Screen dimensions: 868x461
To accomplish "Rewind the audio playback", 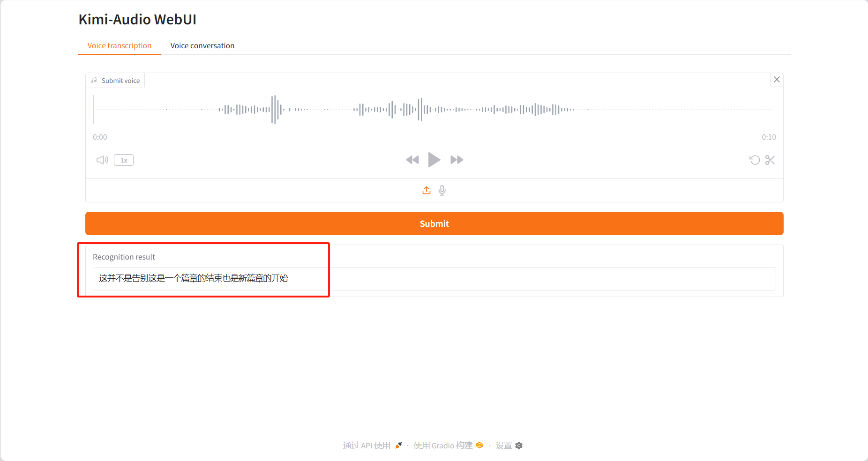I will 412,160.
